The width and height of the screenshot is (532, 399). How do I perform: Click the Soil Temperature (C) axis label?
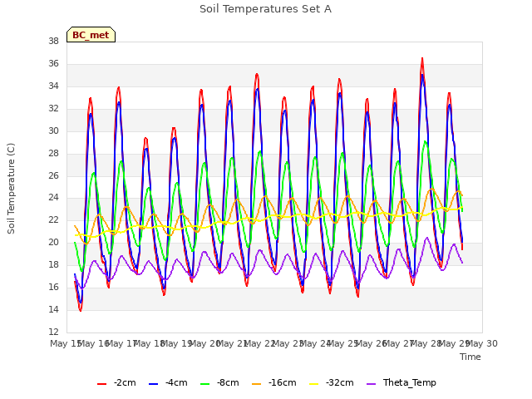[x=11, y=189]
